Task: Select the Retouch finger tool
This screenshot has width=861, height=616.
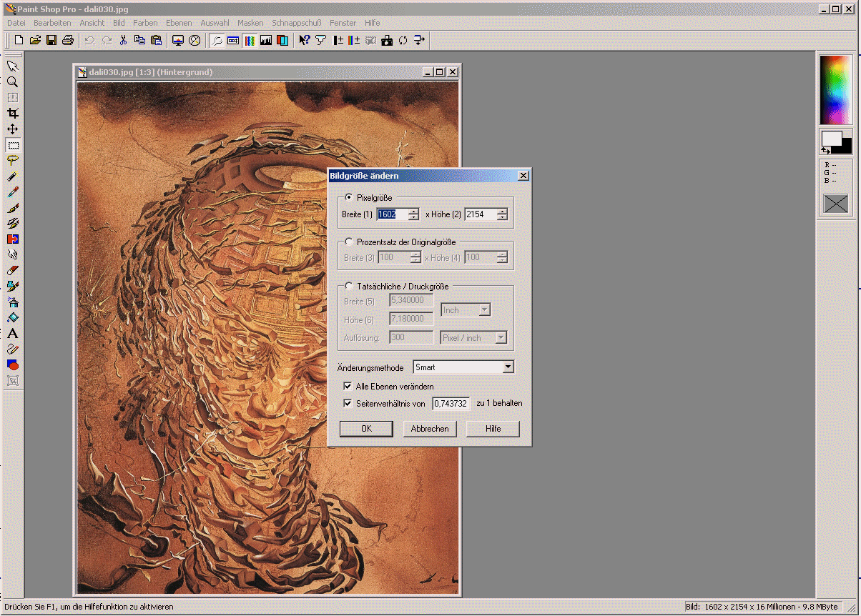Action: (12, 254)
